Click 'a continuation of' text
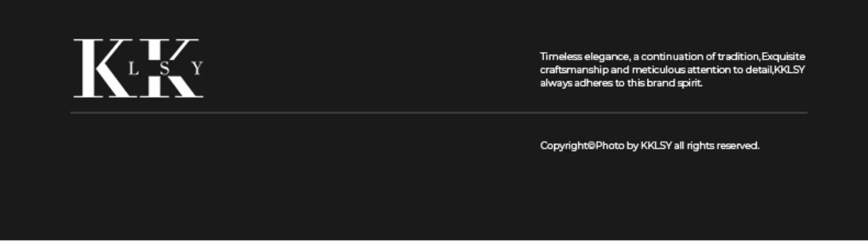Image resolution: width=868 pixels, height=248 pixels. pos(674,57)
